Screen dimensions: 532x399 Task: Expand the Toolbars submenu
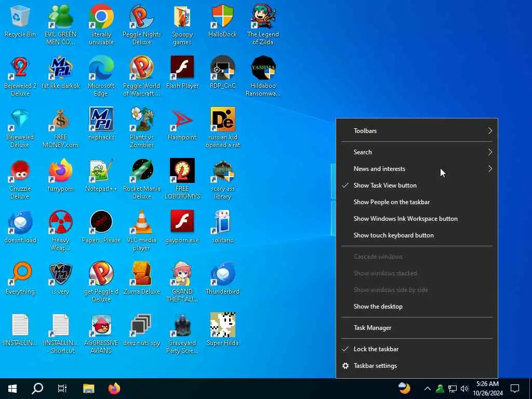(x=417, y=130)
